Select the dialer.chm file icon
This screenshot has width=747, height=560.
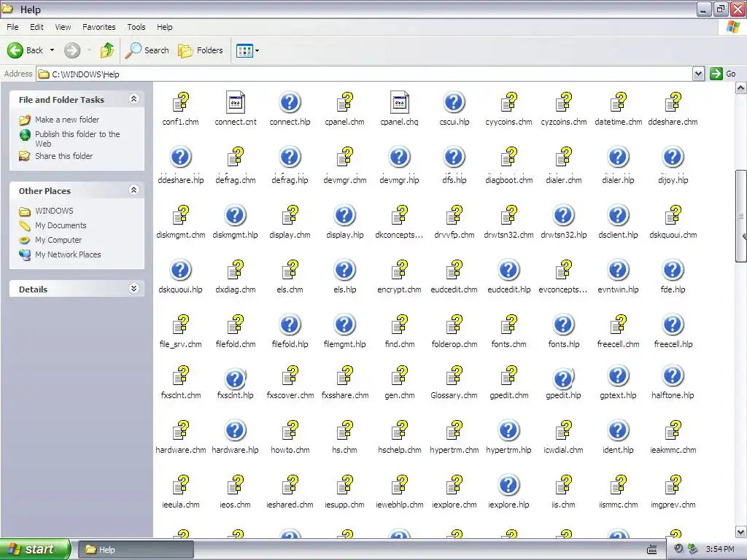click(x=564, y=157)
